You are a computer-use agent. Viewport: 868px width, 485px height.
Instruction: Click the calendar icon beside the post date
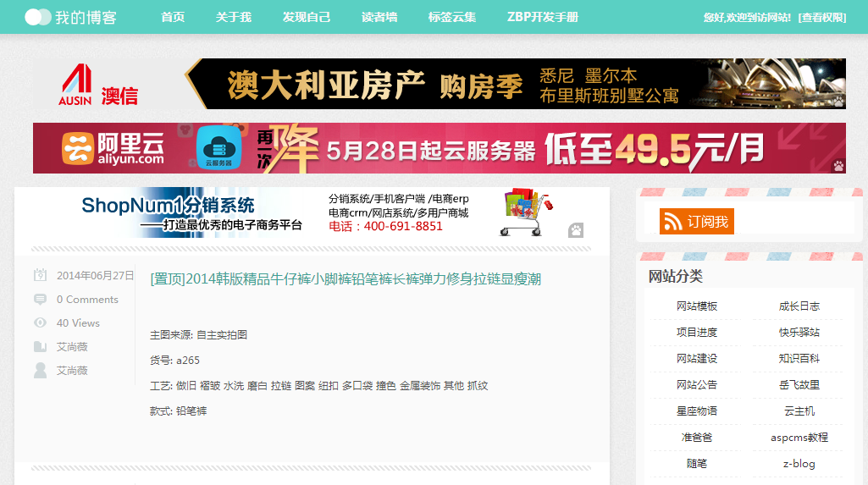click(x=40, y=275)
